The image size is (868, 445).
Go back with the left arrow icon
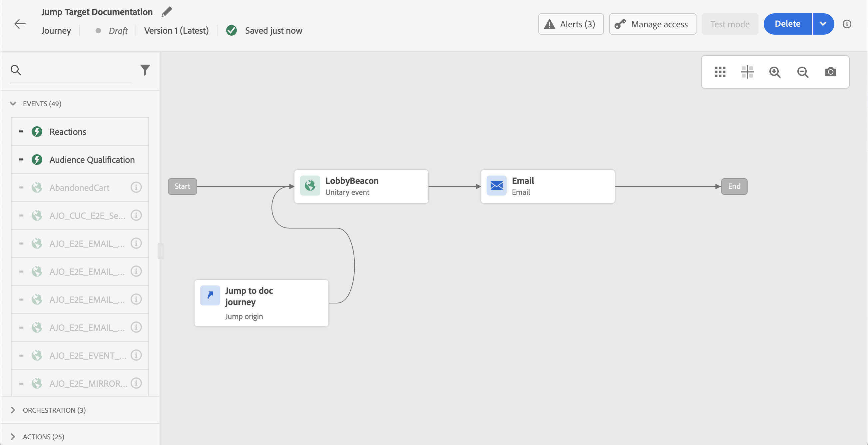(20, 24)
